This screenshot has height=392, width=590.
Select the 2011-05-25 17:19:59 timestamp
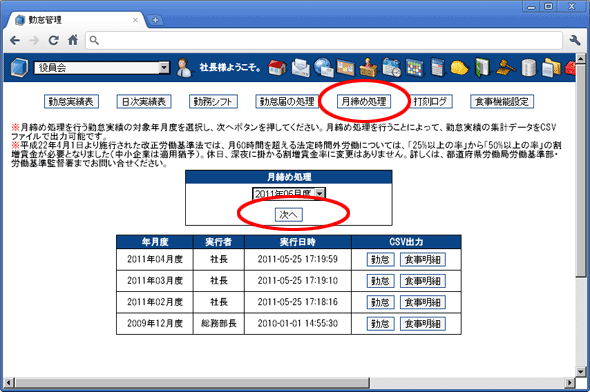298,259
